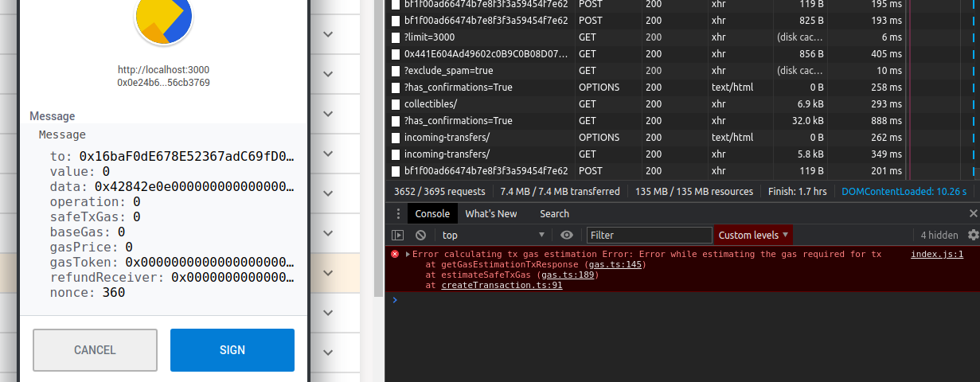Click the http://localhost:3000 origin text
980x382 pixels.
pos(164,70)
